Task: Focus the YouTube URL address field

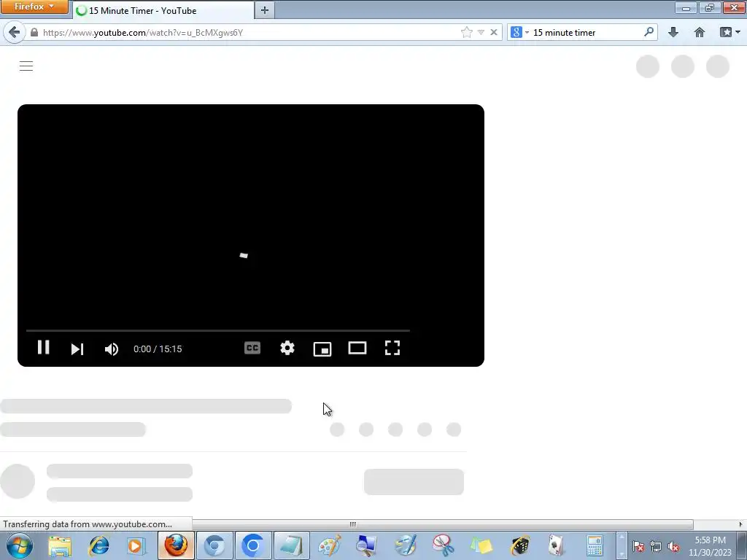Action: [248, 32]
